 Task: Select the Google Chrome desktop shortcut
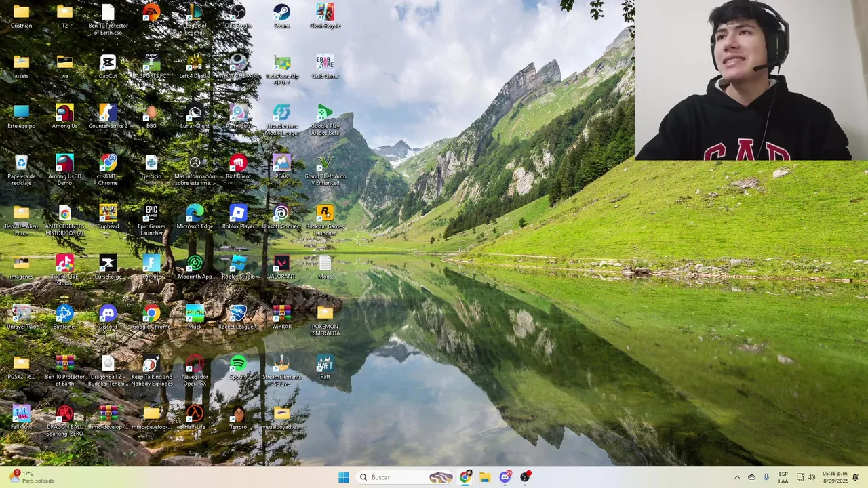coord(151,317)
